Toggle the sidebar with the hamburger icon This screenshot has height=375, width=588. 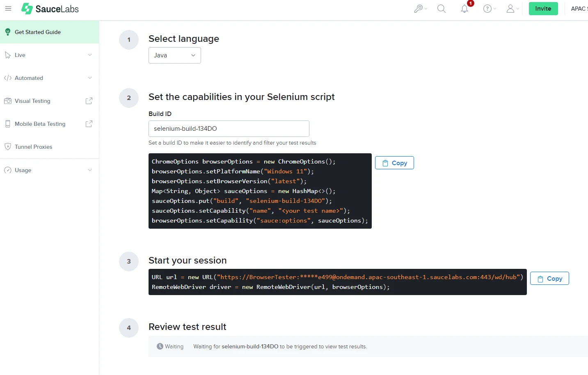coord(8,8)
